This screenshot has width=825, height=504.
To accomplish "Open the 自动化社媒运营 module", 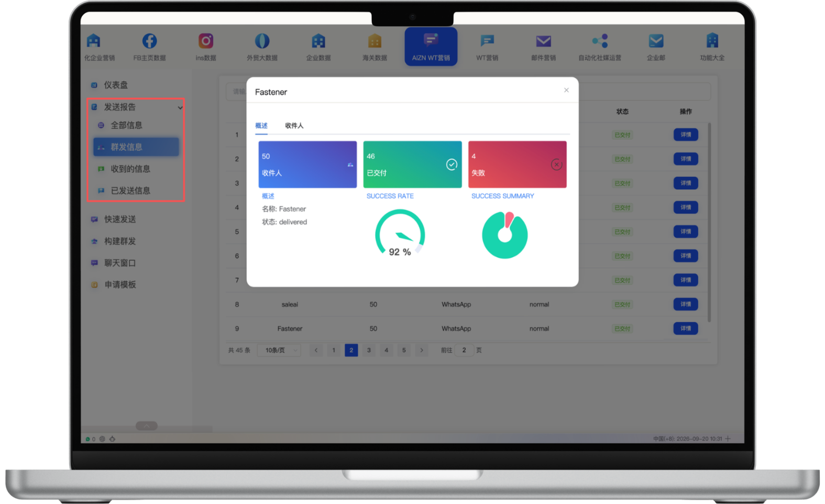I will (600, 47).
